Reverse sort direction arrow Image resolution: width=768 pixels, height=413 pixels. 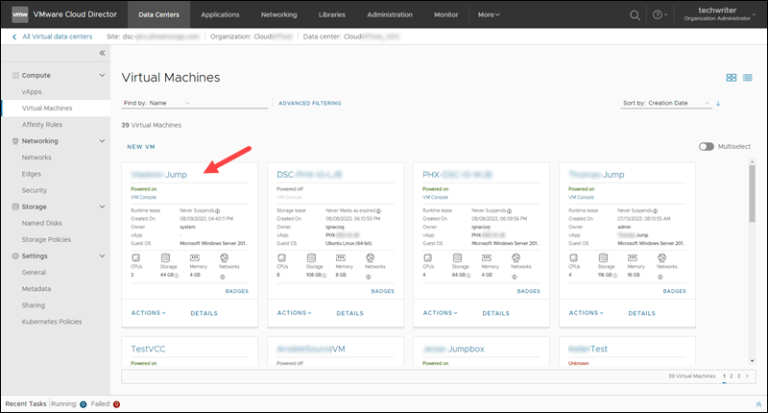pos(718,103)
